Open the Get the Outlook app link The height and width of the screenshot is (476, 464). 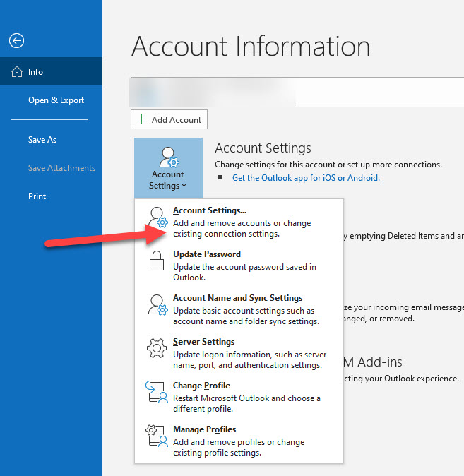pyautogui.click(x=306, y=178)
